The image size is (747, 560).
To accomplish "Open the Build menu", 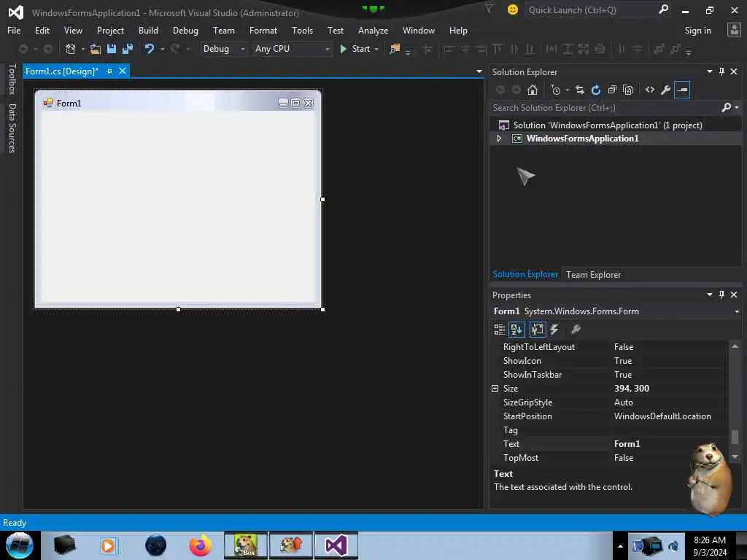I will coord(148,31).
